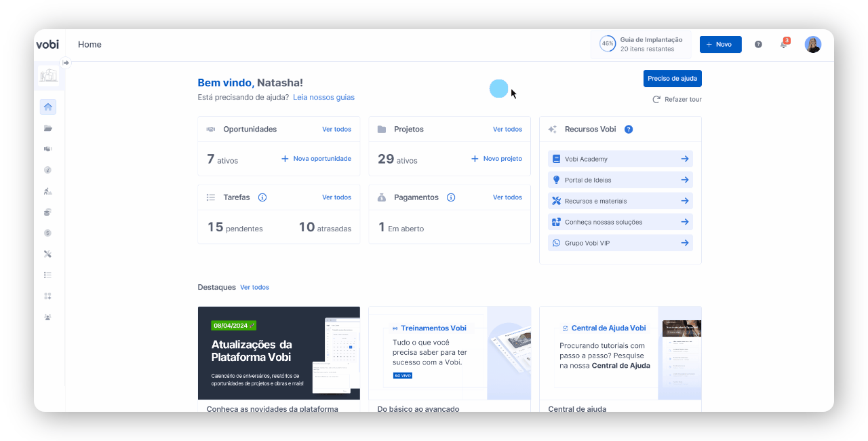
Task: Open the construction worker icon in sidebar
Action: point(48,191)
